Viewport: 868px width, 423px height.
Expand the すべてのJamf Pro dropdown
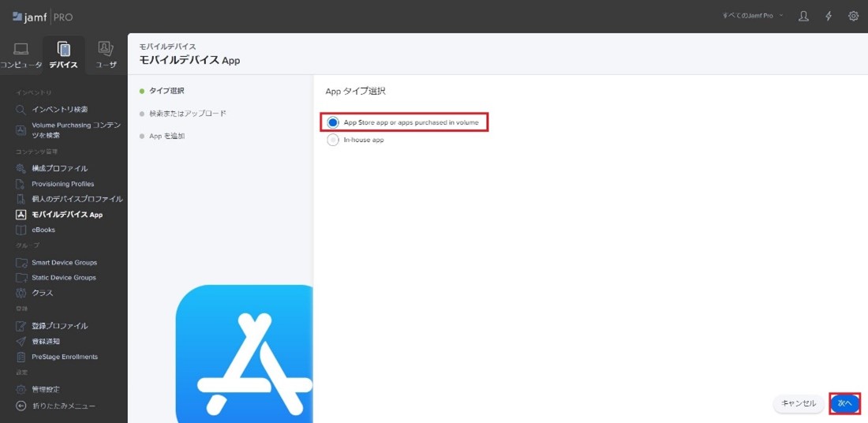click(752, 16)
